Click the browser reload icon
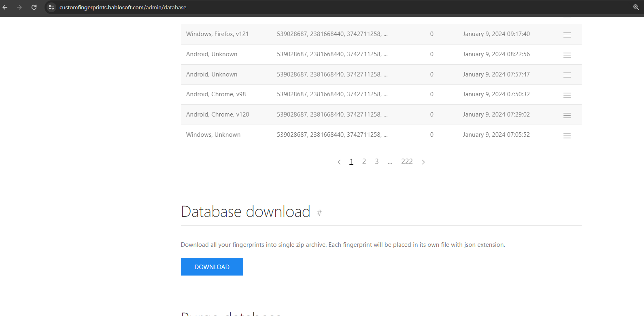This screenshot has width=644, height=316. click(x=34, y=7)
